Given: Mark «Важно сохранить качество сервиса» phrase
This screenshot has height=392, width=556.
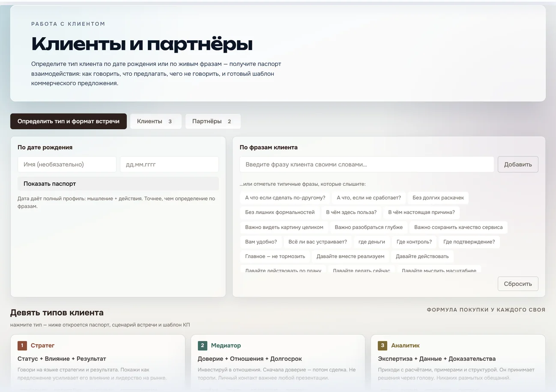Looking at the screenshot, I should 458,227.
